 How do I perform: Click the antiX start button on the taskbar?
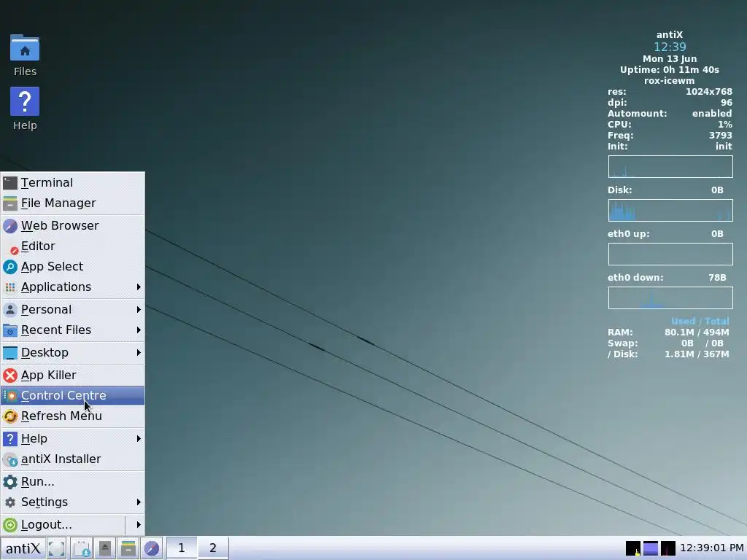click(x=23, y=548)
